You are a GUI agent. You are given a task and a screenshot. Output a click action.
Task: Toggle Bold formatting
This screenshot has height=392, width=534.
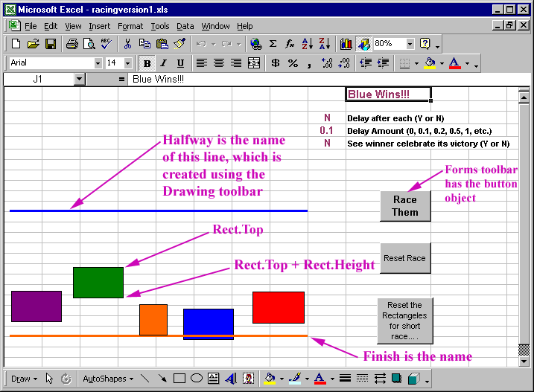[147, 63]
